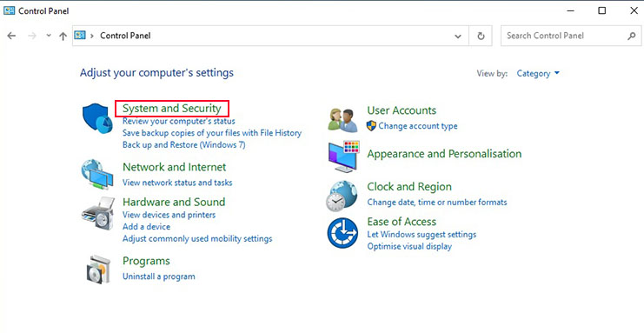Open the Hardware and Sound printer icon
Viewport: 644px width, 333px height.
pyautogui.click(x=97, y=213)
